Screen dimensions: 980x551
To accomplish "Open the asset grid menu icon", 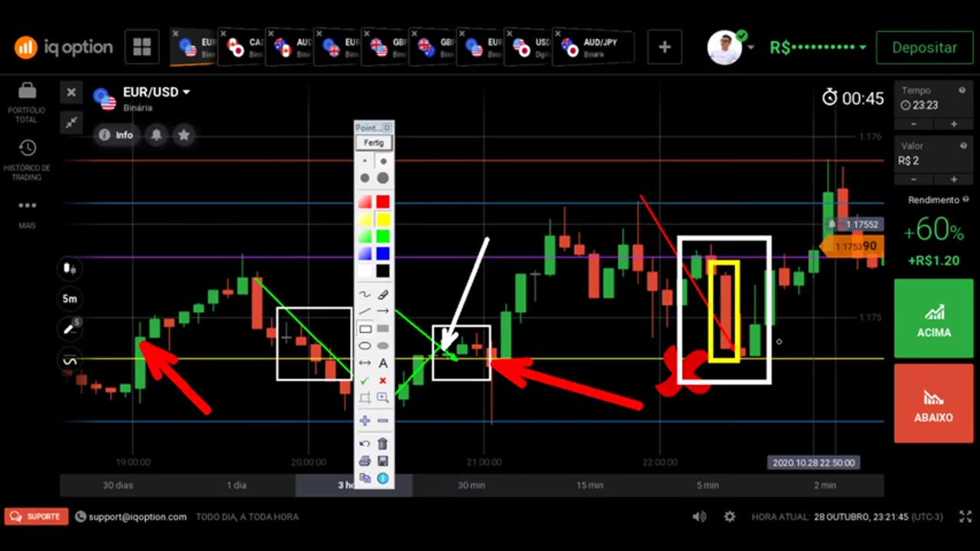I will point(142,47).
